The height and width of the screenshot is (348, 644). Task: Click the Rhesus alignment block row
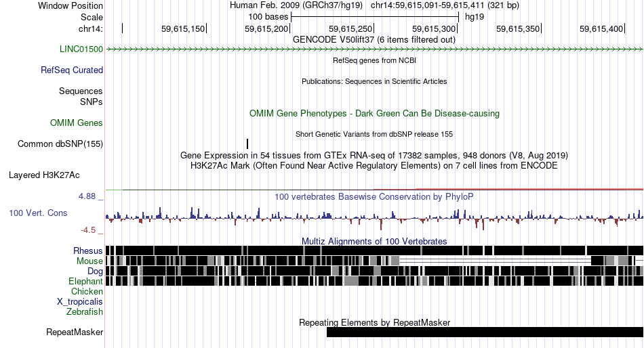pyautogui.click(x=375, y=251)
